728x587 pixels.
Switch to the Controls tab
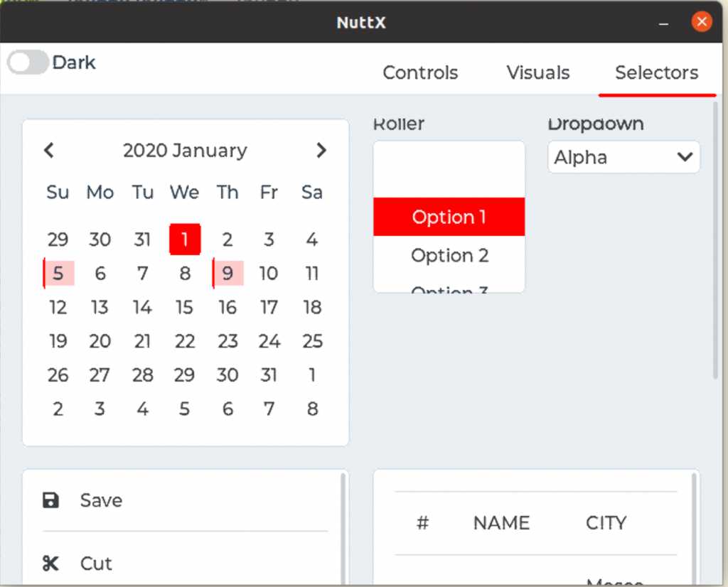pos(420,72)
